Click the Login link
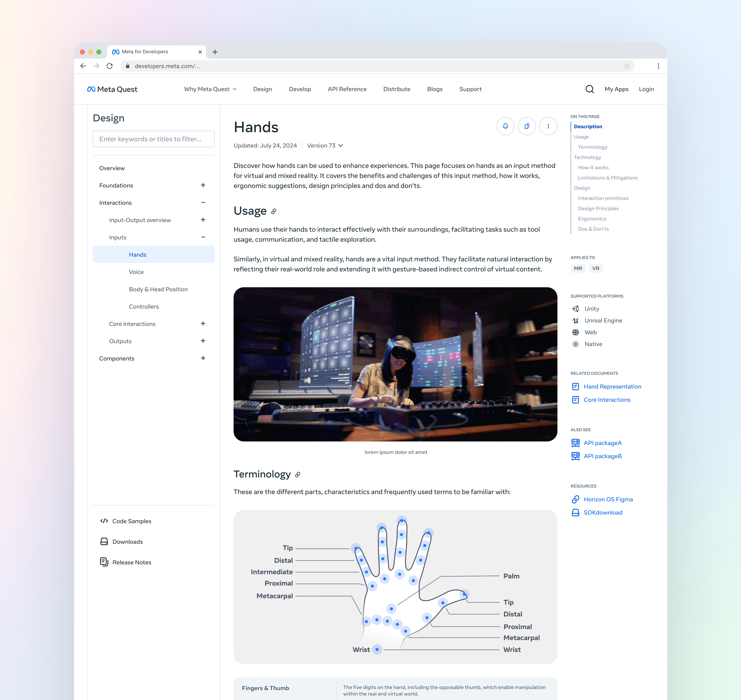This screenshot has height=700, width=741. [x=646, y=89]
